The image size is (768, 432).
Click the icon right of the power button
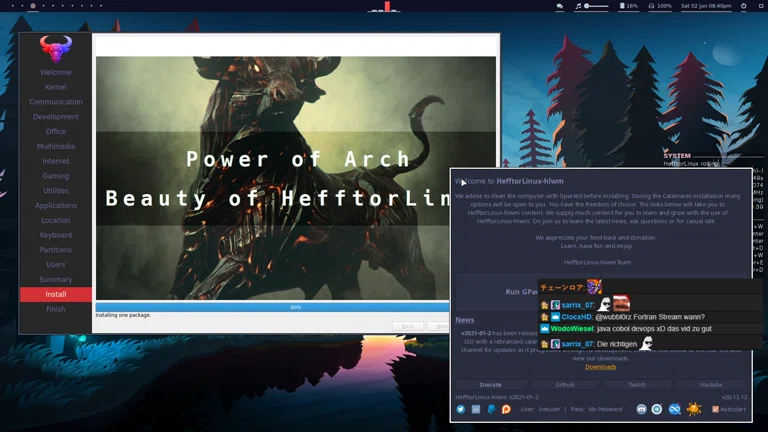[x=761, y=6]
